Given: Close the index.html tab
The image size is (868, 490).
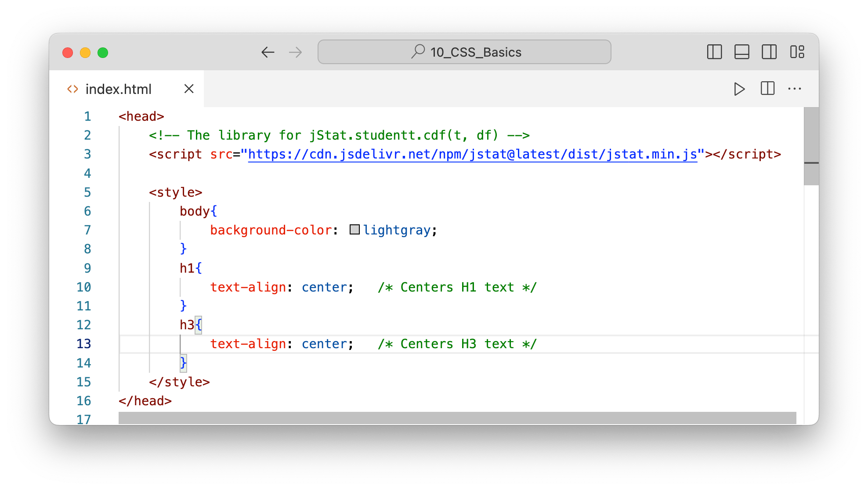Looking at the screenshot, I should coord(189,89).
